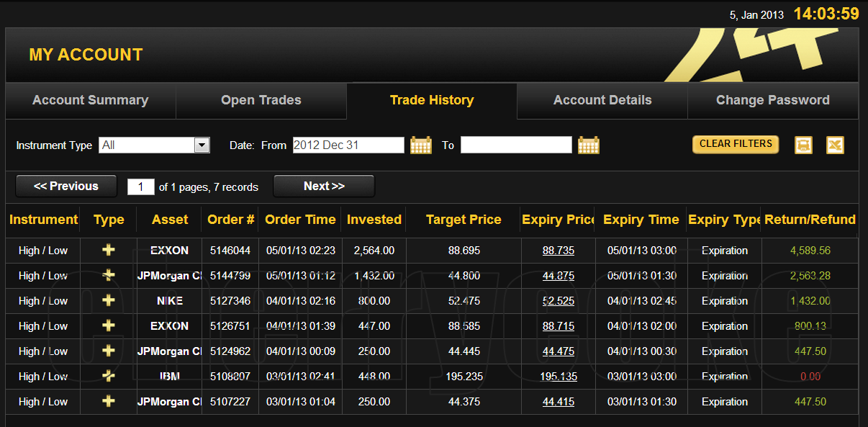The height and width of the screenshot is (427, 868).
Task: Click the Order Time column header
Action: coord(300,220)
